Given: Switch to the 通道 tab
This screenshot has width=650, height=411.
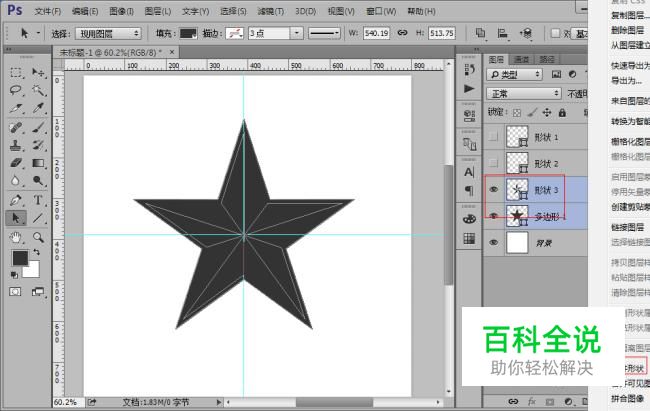Looking at the screenshot, I should point(521,59).
